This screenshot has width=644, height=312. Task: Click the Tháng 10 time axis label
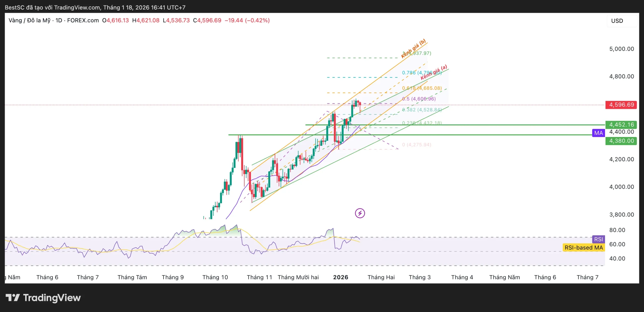coord(215,277)
